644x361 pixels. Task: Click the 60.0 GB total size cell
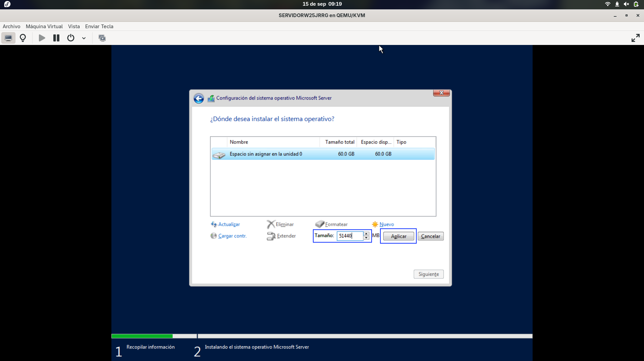[346, 154]
